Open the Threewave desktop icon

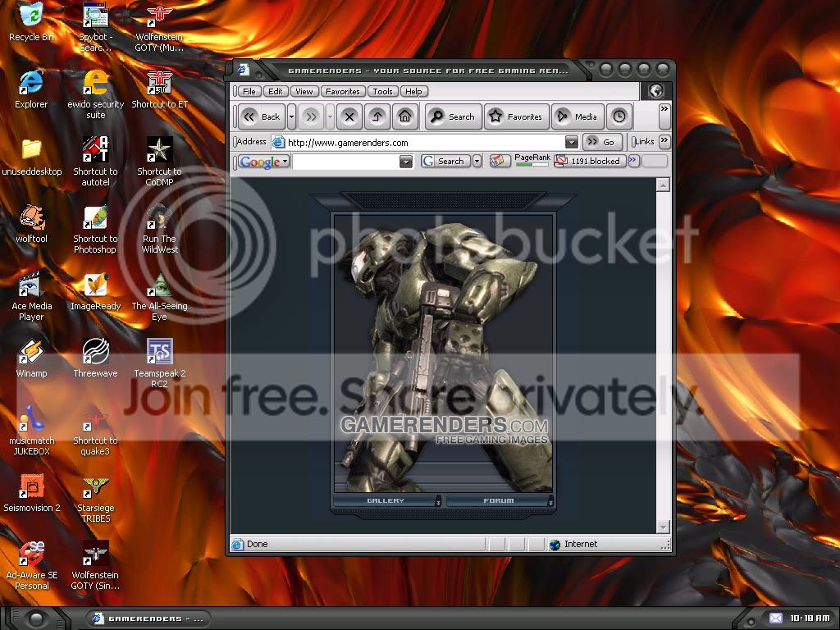pos(95,358)
